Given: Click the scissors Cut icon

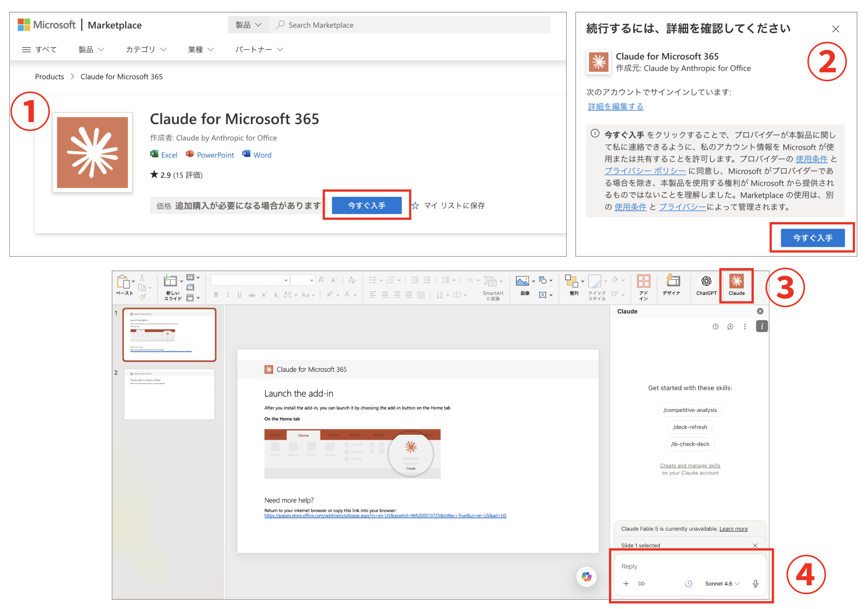Looking at the screenshot, I should tap(142, 278).
